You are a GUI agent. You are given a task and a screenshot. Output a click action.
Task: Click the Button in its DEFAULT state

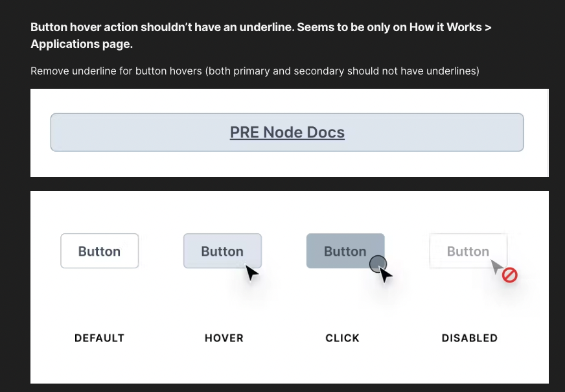click(x=99, y=251)
